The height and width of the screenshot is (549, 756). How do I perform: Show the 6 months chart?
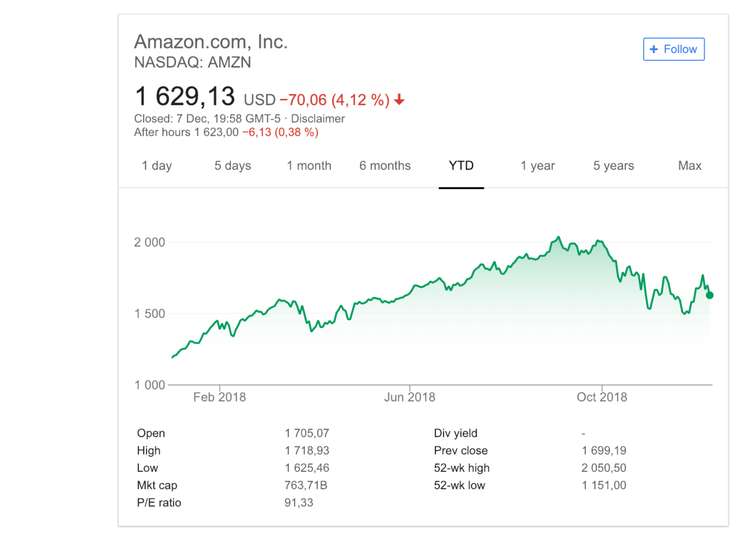tap(385, 166)
